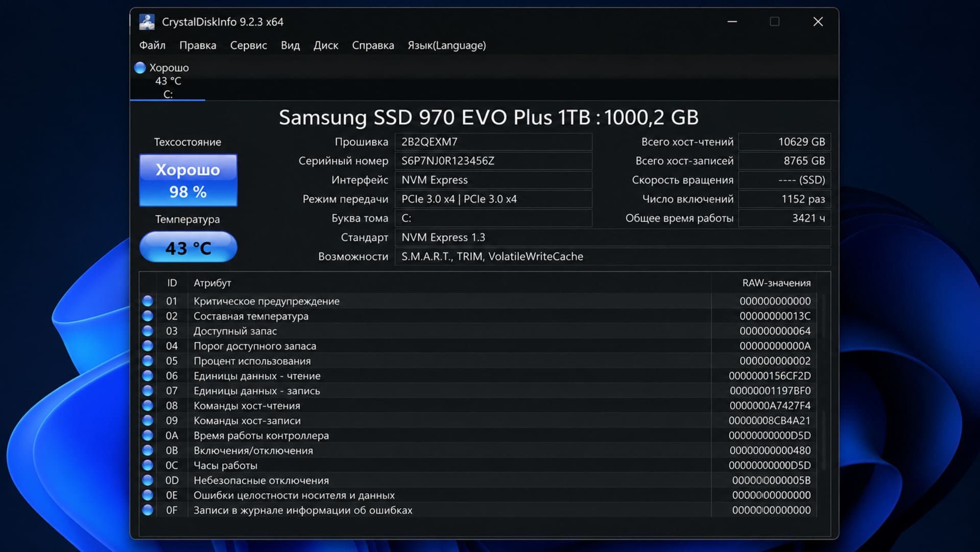Screen dimensions: 980x552
Task: Click RAW value 0000000A7427F4
Action: point(770,406)
